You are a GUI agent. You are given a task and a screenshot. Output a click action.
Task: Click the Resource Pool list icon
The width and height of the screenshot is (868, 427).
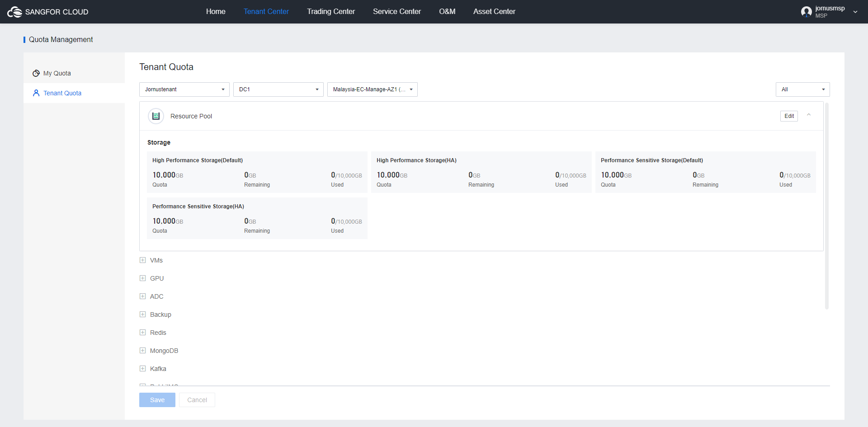156,116
